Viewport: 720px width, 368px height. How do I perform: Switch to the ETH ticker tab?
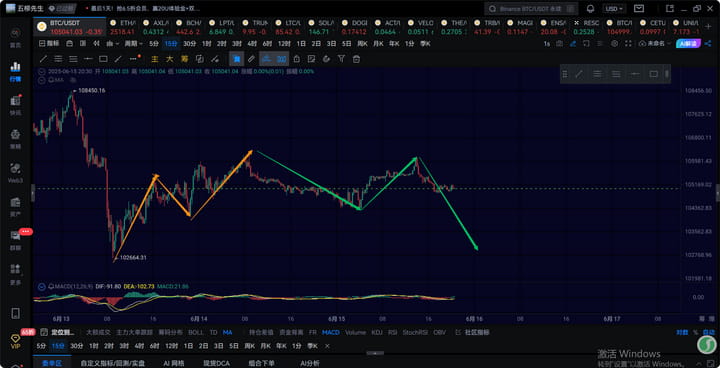click(x=124, y=27)
